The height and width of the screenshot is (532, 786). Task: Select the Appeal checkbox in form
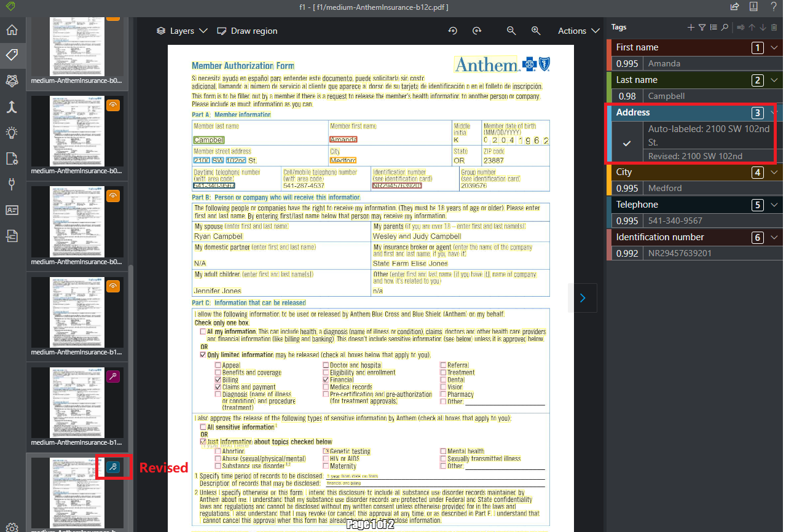[218, 365]
